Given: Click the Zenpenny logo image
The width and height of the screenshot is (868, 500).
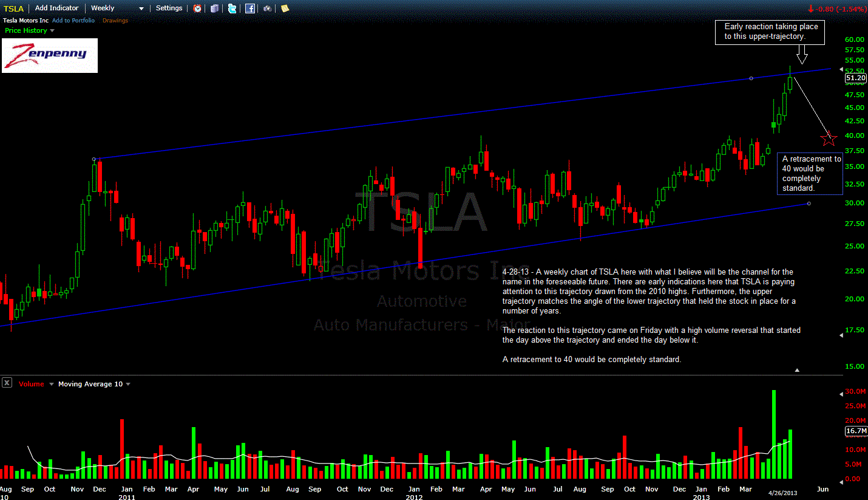Looking at the screenshot, I should click(50, 55).
